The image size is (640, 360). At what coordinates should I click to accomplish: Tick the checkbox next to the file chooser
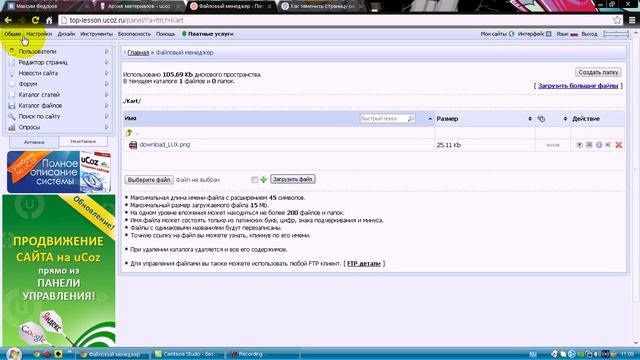coord(255,180)
